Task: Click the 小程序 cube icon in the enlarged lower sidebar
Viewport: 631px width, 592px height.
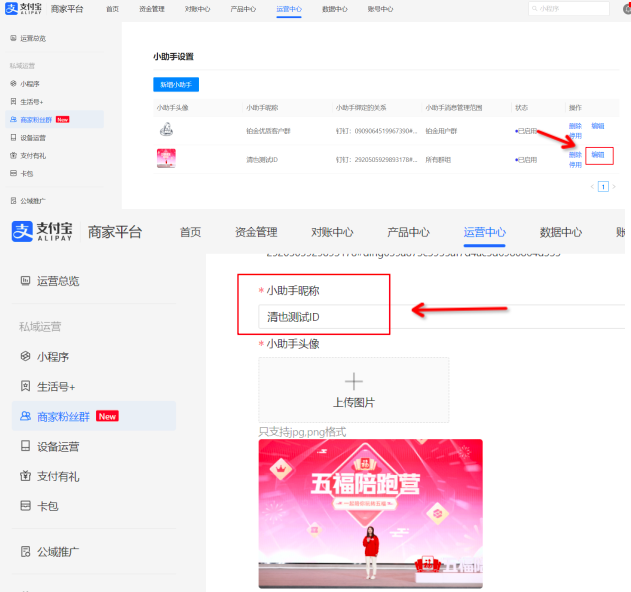Action: (x=26, y=356)
